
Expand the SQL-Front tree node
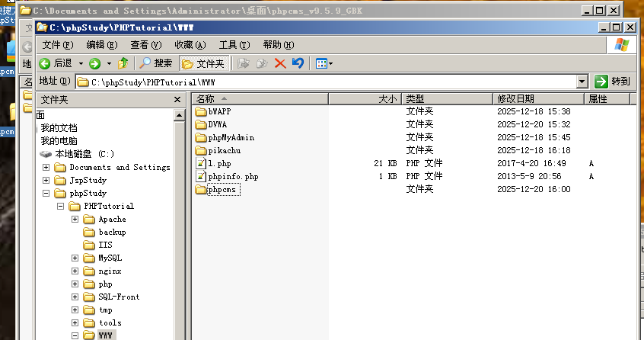(x=75, y=297)
